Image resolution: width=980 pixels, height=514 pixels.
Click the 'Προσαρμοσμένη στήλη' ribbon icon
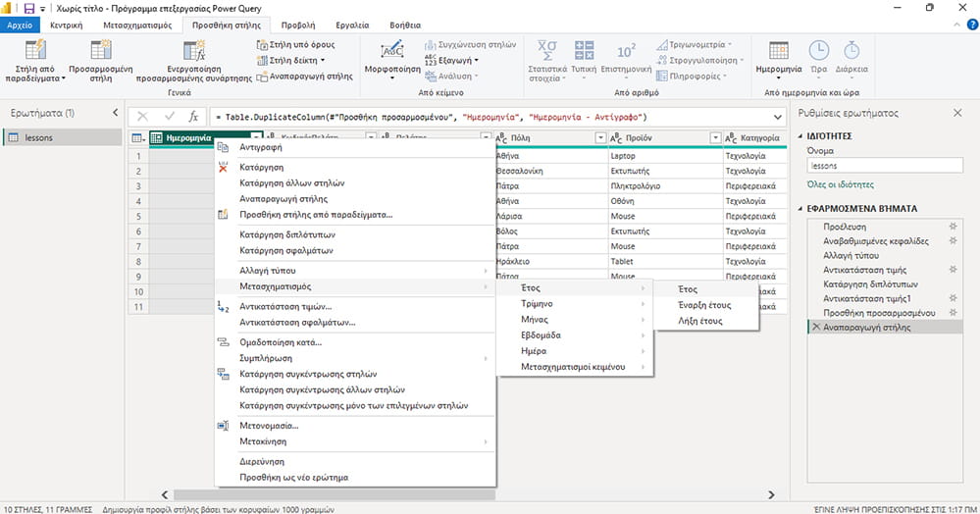tap(101, 50)
